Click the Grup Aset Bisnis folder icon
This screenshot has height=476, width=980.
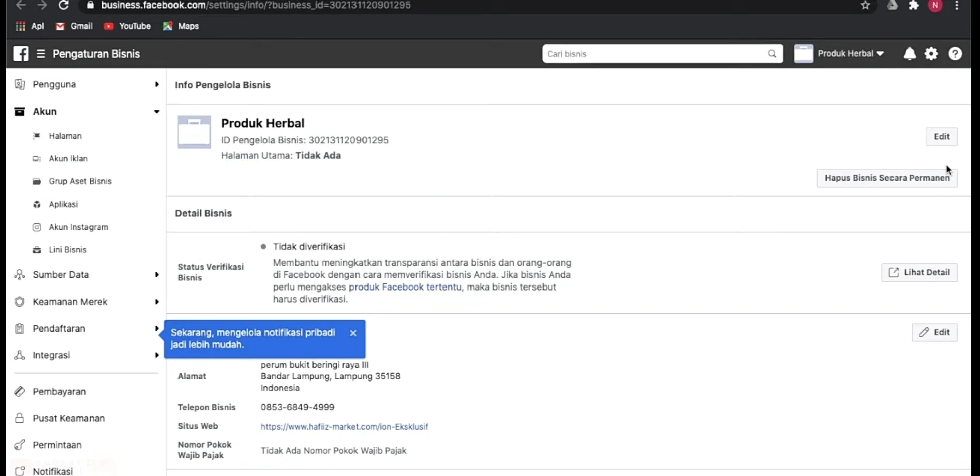pos(37,181)
